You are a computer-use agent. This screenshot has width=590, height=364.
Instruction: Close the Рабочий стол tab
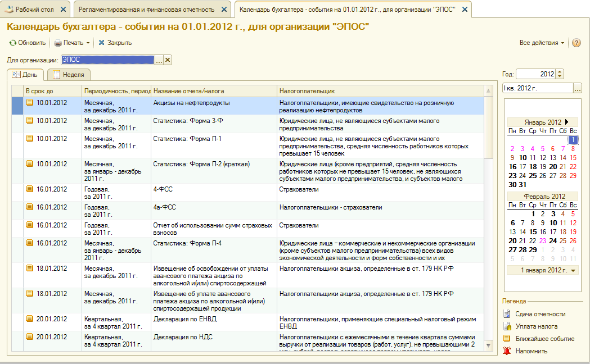63,10
